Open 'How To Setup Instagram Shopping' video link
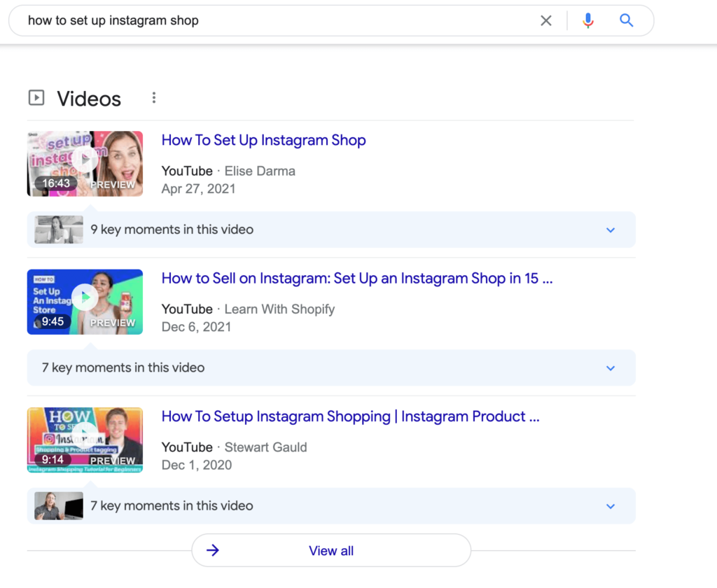The image size is (717, 588). point(350,416)
